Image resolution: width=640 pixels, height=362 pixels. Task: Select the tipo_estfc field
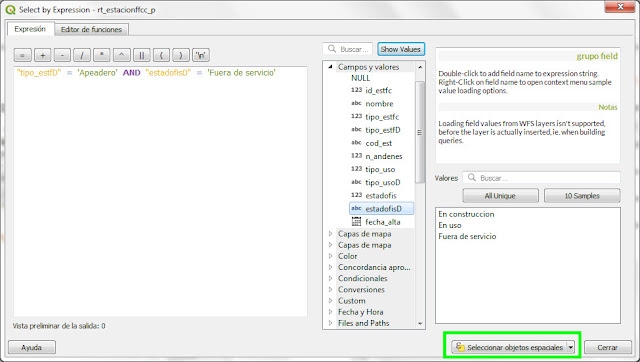pyautogui.click(x=382, y=117)
